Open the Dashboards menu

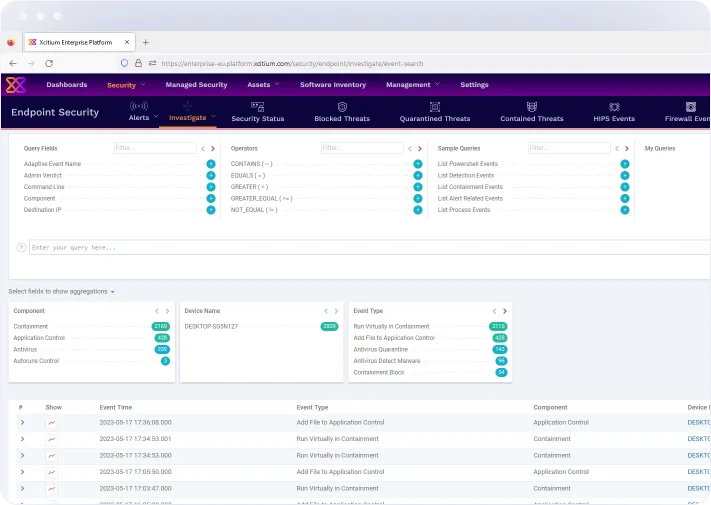pos(67,85)
